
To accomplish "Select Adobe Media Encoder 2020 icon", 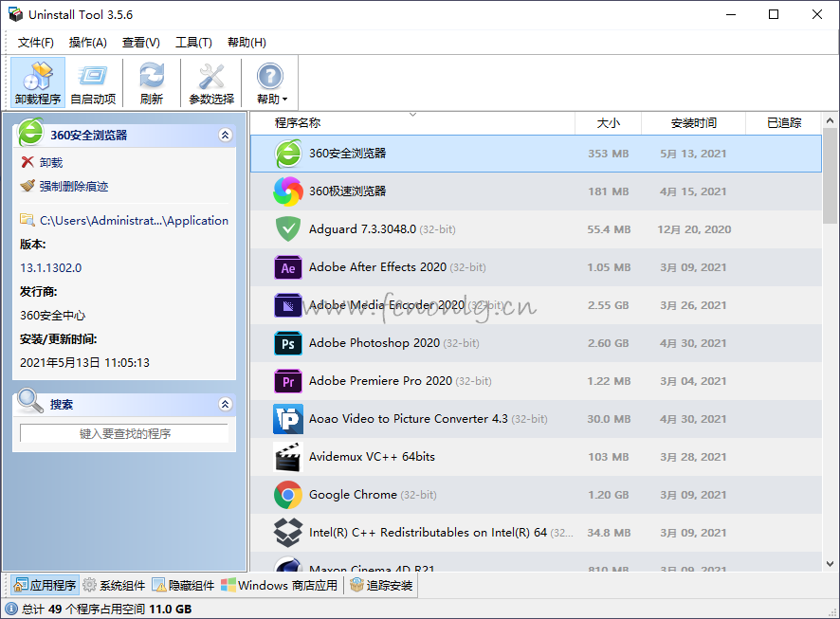I will tap(288, 305).
